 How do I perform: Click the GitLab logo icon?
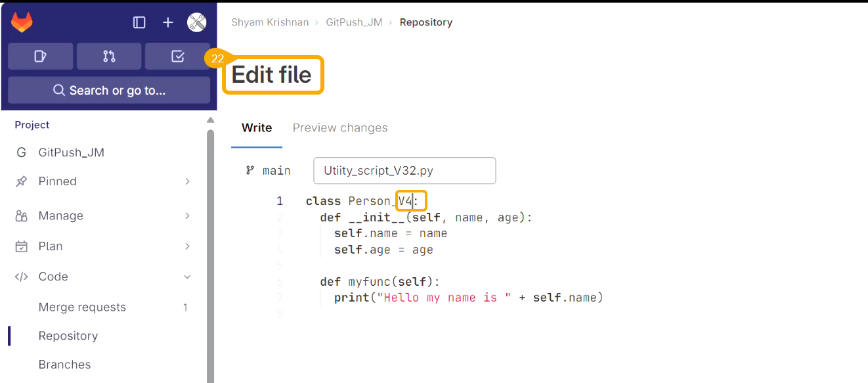(22, 22)
